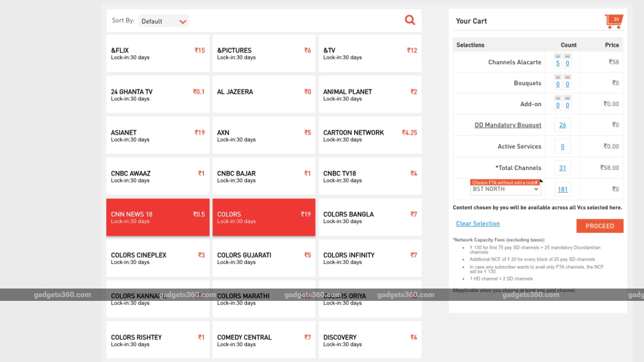Expand the BST NORTH FTA region dropdown
Image resolution: width=644 pixels, height=362 pixels.
tap(506, 189)
